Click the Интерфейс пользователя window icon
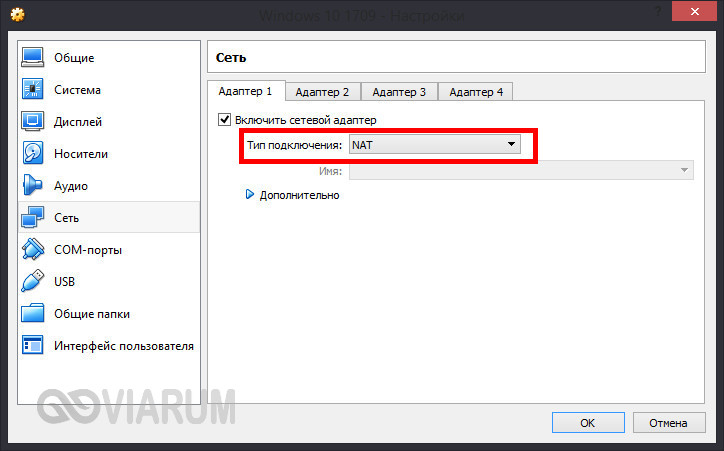Screen dimensions: 724x451 pos(32,345)
